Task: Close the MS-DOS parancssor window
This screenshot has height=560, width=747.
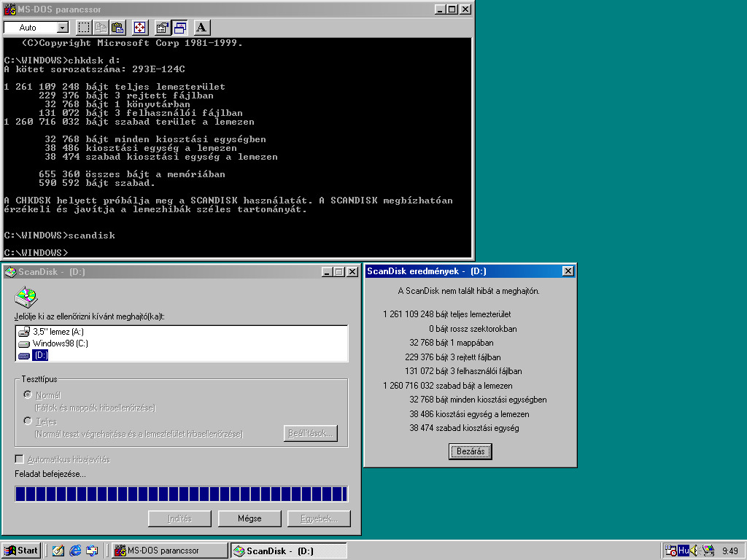Action: [x=465, y=9]
